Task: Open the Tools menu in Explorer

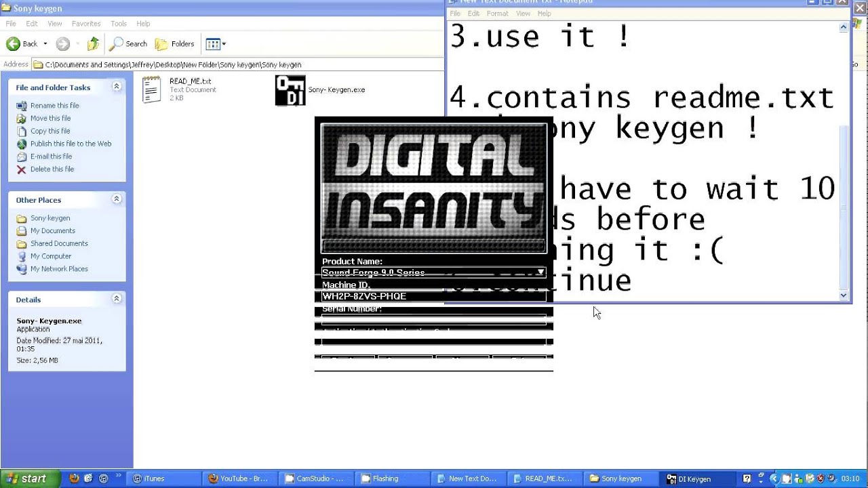Action: tap(119, 24)
